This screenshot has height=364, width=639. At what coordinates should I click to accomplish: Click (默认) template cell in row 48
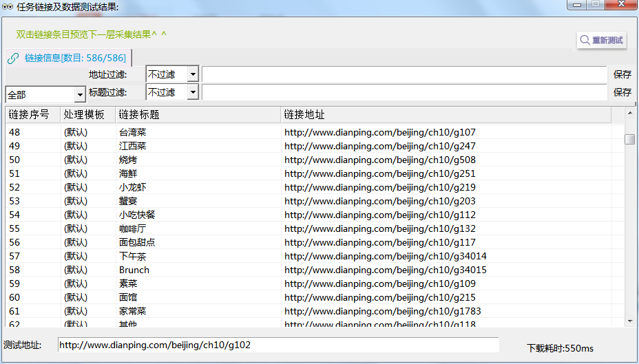click(76, 132)
